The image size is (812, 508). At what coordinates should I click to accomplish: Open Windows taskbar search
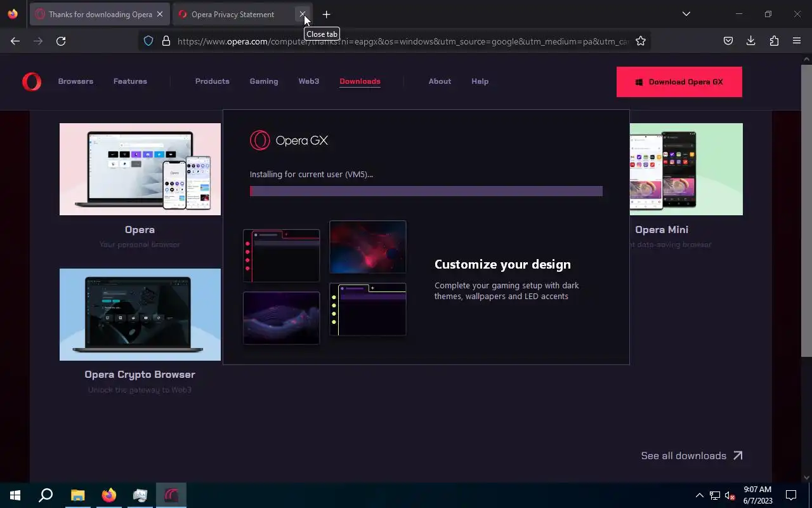coord(46,495)
